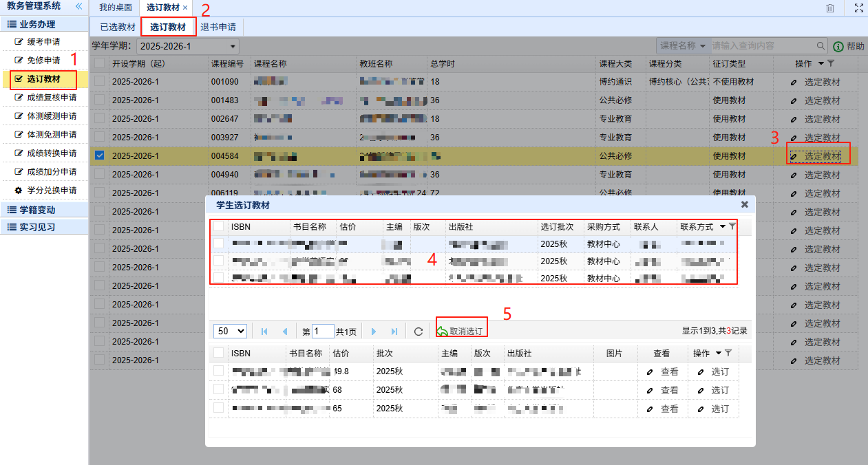Uncheck the checkbox for course 004584
The width and height of the screenshot is (868, 465).
click(x=100, y=155)
